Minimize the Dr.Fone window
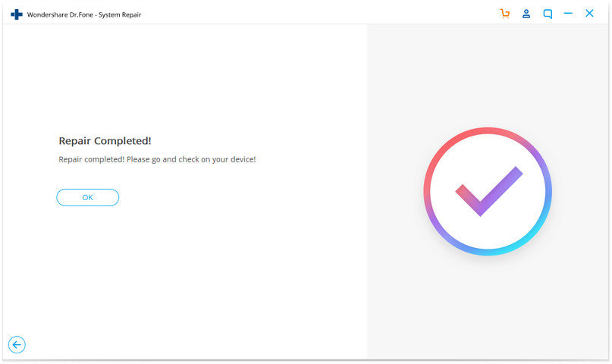Image resolution: width=612 pixels, height=364 pixels. [x=568, y=14]
